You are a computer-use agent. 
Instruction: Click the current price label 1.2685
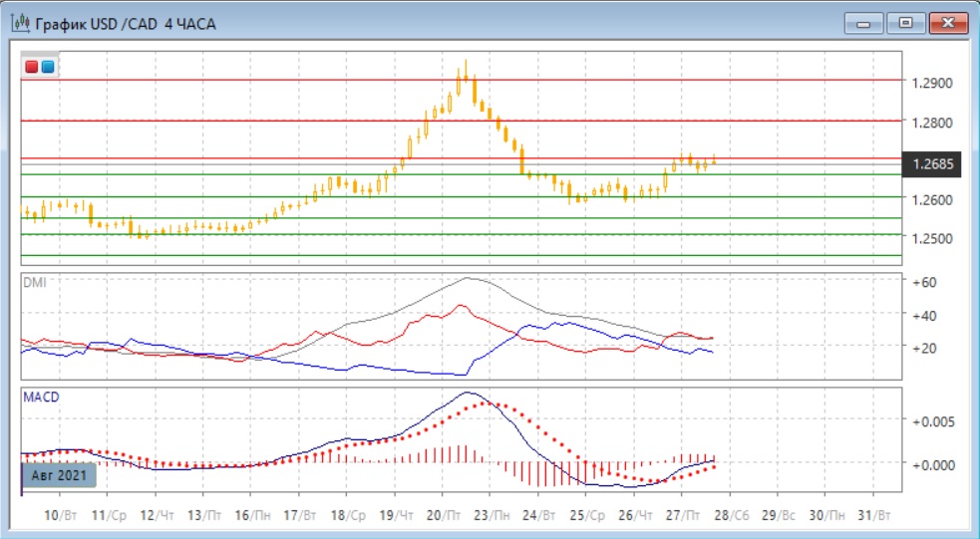tap(931, 164)
